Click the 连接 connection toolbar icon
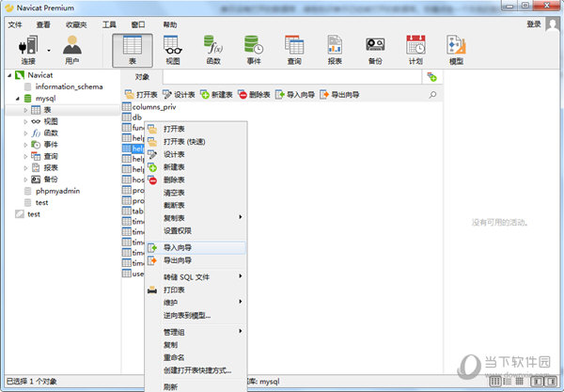564x392 pixels. (x=28, y=50)
